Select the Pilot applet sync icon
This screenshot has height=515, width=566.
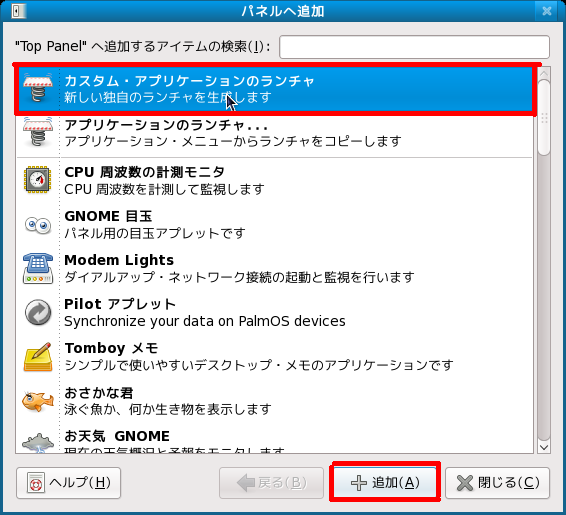click(x=38, y=312)
